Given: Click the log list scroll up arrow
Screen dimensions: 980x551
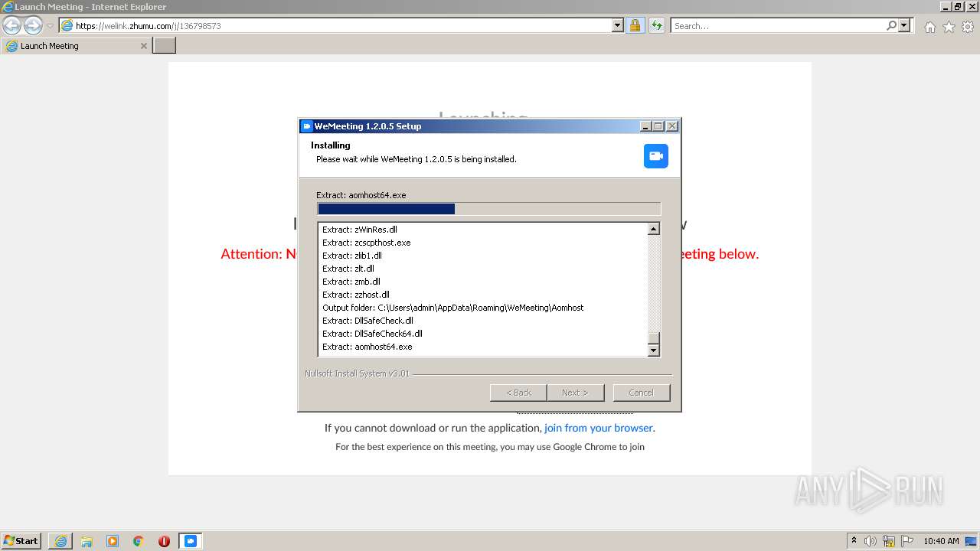Looking at the screenshot, I should (653, 229).
